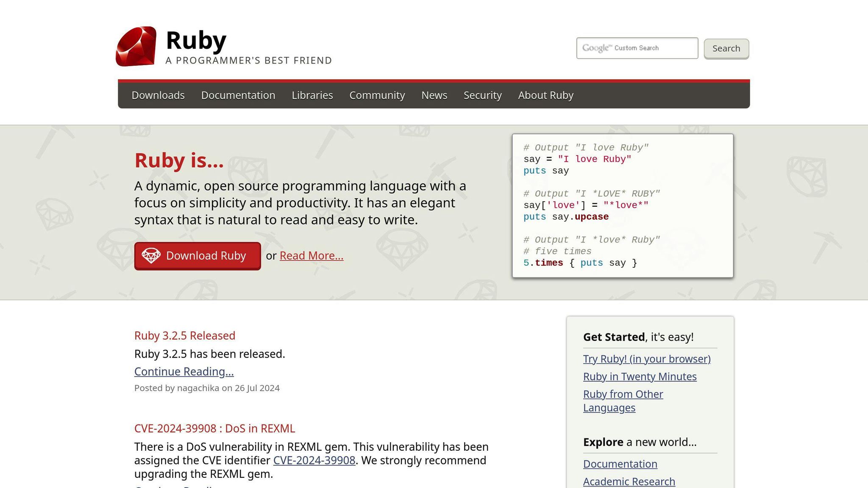Image resolution: width=868 pixels, height=488 pixels.
Task: Click the inline CVE-2024-39908 identifier link
Action: (314, 460)
